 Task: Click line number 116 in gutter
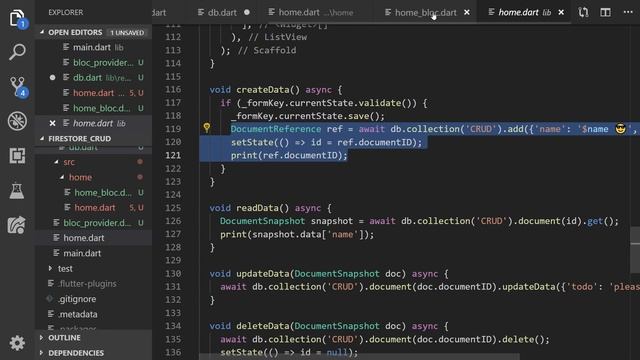tap(173, 89)
